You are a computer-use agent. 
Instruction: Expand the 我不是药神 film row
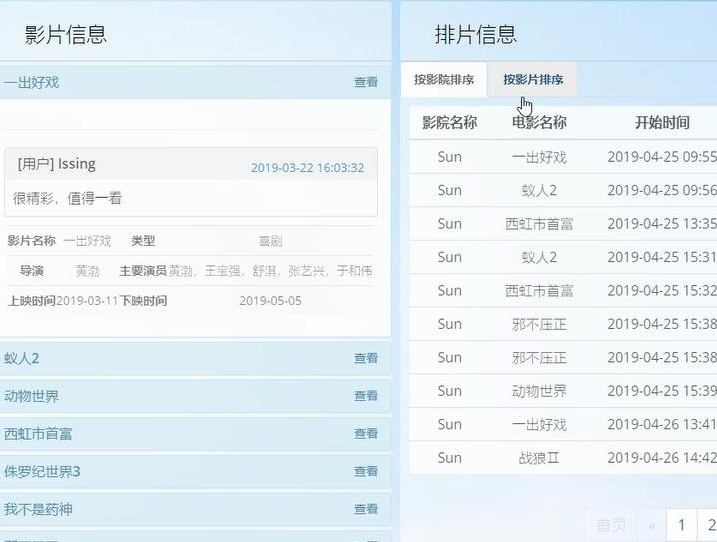[x=195, y=509]
